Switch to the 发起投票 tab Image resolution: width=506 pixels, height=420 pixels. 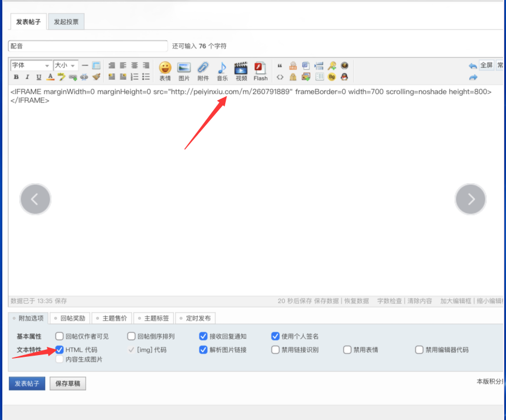click(x=66, y=22)
